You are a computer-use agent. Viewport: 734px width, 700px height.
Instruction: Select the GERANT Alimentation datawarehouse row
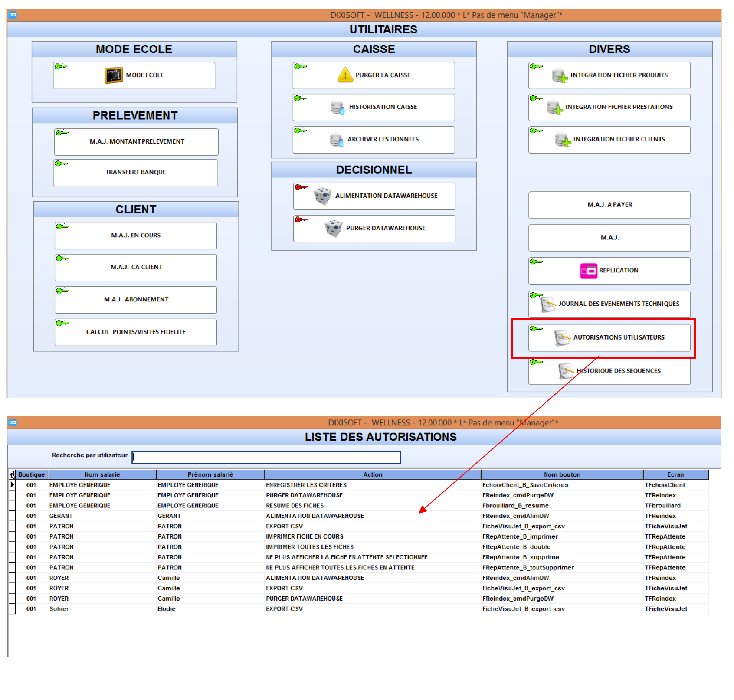pyautogui.click(x=359, y=516)
